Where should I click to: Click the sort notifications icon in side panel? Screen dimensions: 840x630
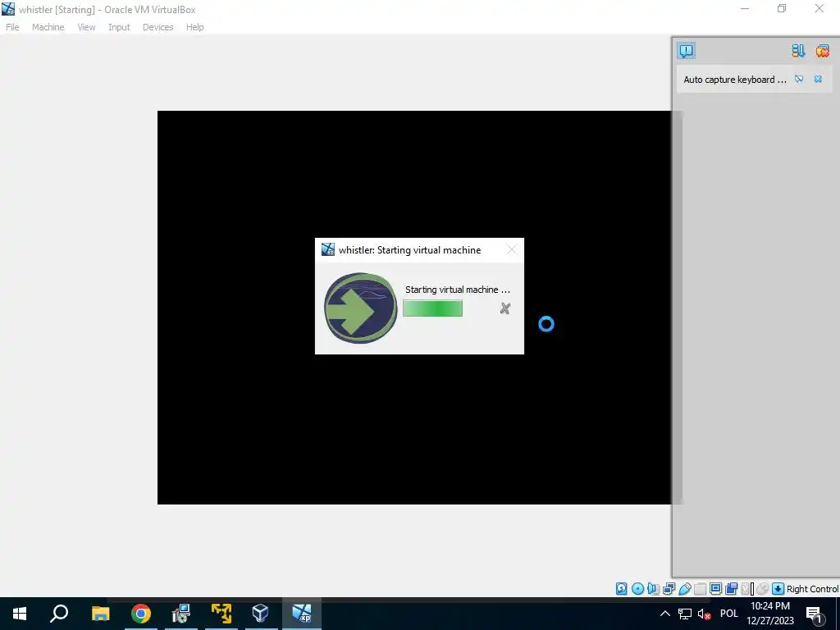pos(797,50)
